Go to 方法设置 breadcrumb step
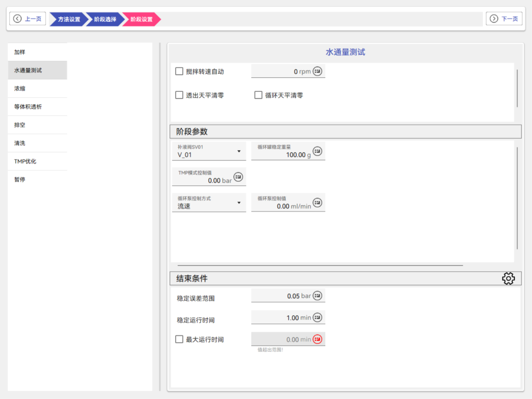 pyautogui.click(x=69, y=19)
